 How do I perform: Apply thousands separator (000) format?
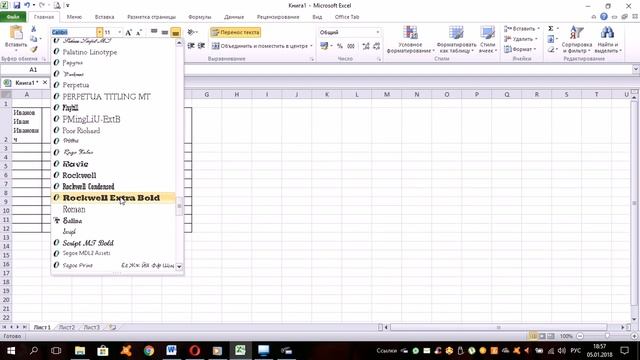[351, 46]
